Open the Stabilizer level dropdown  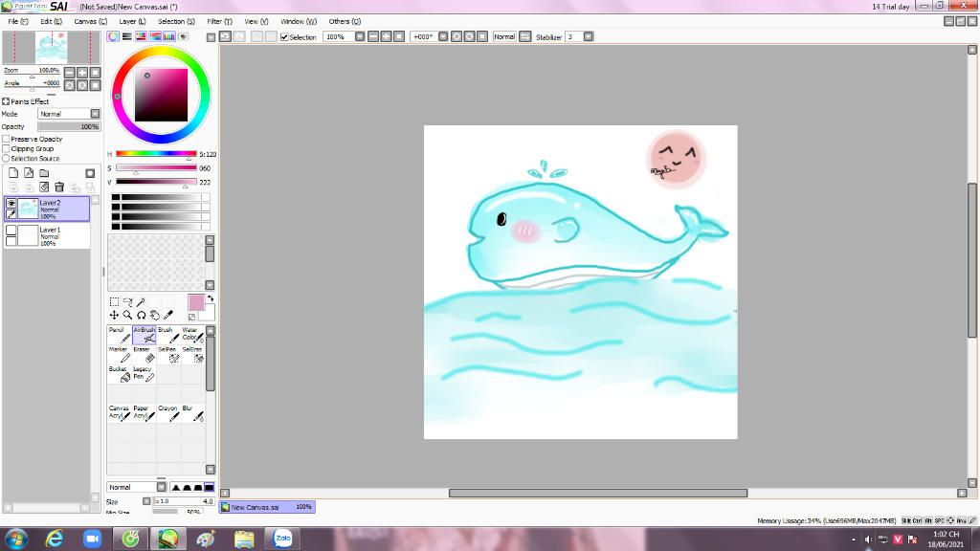[x=589, y=37]
